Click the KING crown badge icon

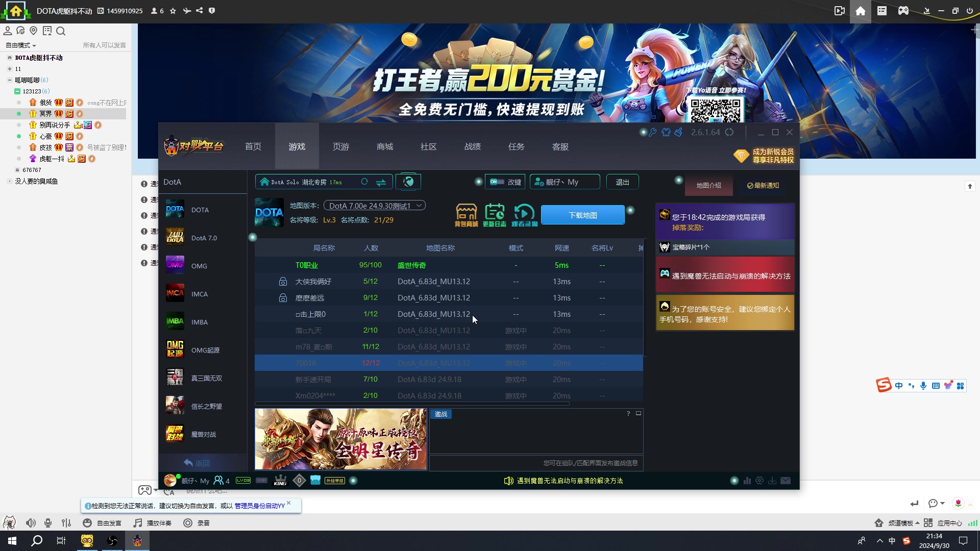[x=280, y=481]
